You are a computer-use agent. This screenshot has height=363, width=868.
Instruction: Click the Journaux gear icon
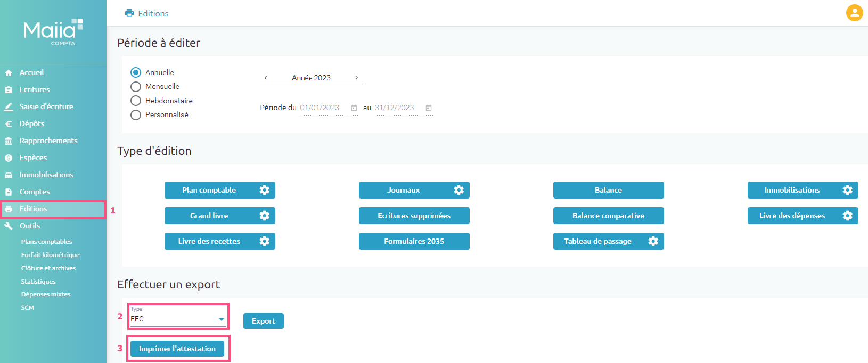tap(458, 190)
